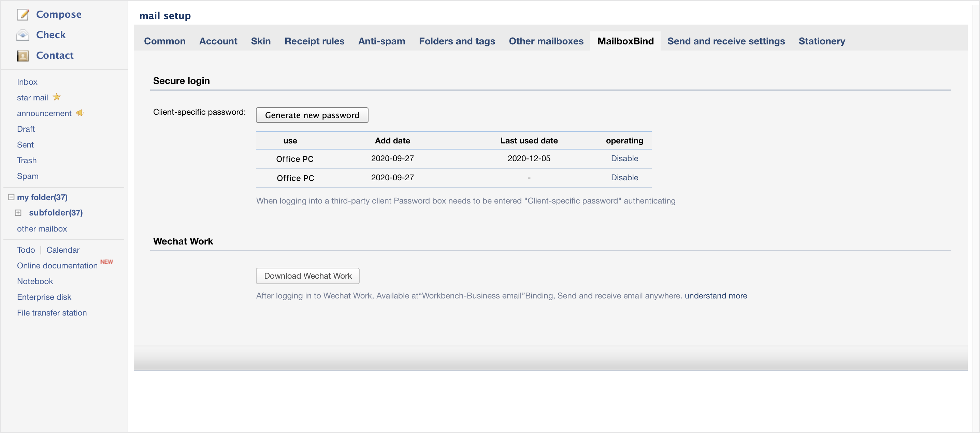Go to the Stationery tab
The width and height of the screenshot is (980, 433).
pyautogui.click(x=821, y=41)
